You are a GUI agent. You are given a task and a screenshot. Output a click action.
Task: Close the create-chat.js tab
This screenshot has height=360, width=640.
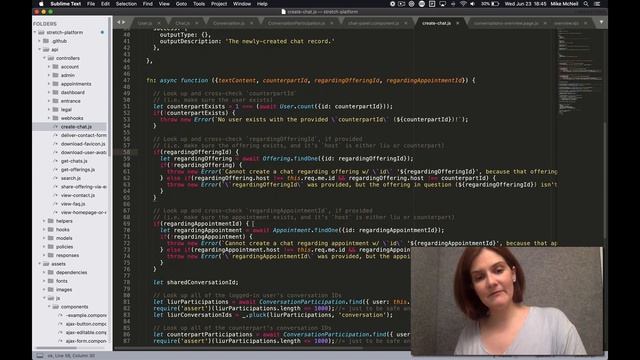(x=458, y=23)
